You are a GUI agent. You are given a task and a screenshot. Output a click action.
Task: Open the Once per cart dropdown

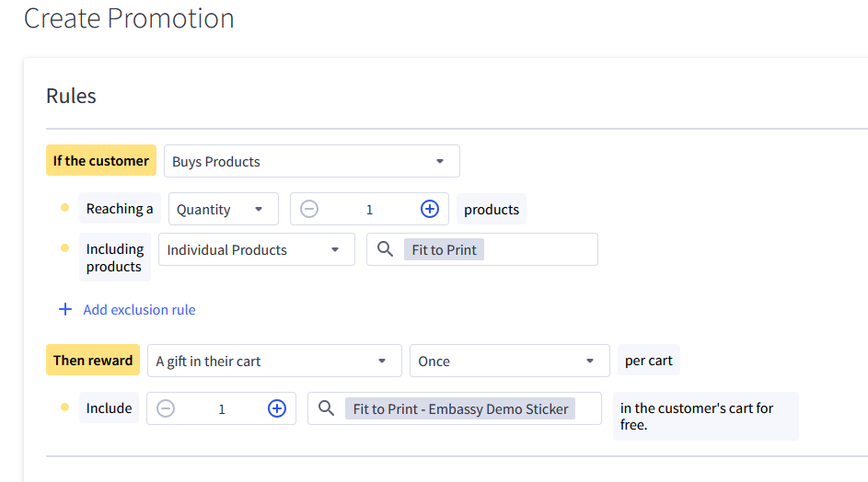pyautogui.click(x=509, y=361)
